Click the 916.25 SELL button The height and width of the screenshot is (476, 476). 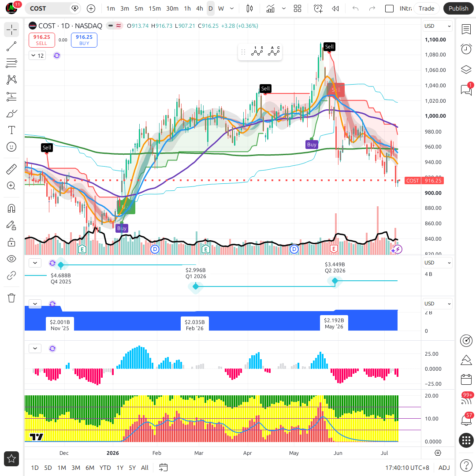[41, 40]
